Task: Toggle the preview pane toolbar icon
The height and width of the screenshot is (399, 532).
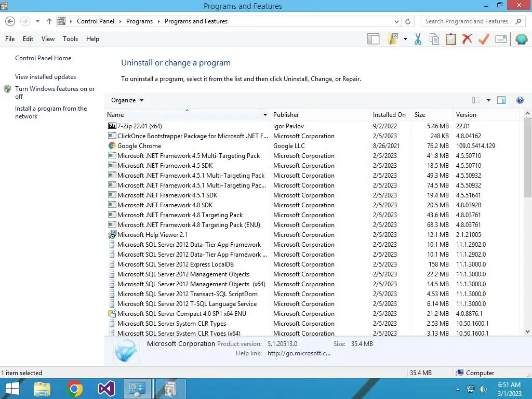Action: pos(373,39)
